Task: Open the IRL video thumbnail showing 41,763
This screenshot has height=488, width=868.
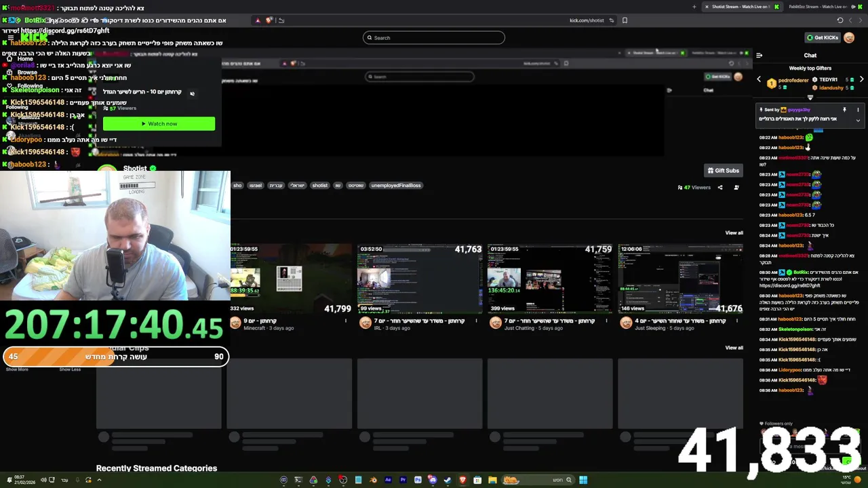Action: pos(420,279)
